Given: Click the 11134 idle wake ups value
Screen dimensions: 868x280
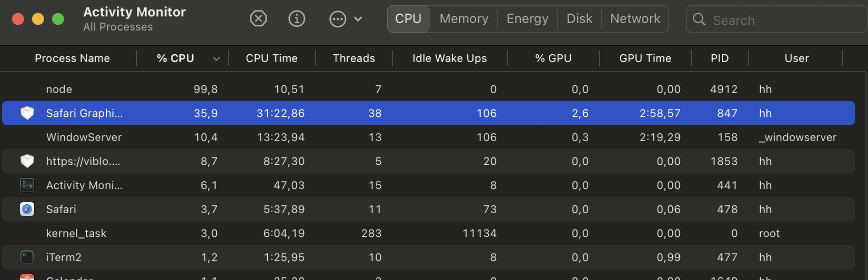Looking at the screenshot, I should [x=479, y=233].
